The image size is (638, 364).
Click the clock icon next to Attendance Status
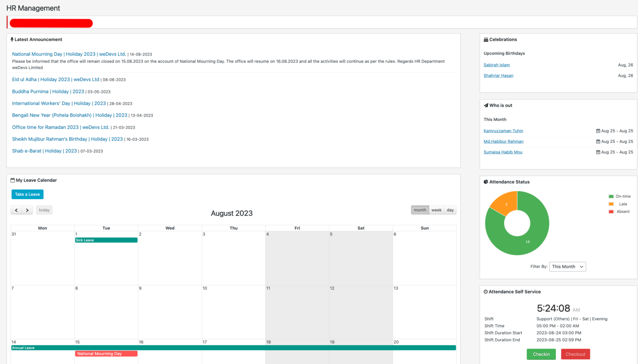486,181
